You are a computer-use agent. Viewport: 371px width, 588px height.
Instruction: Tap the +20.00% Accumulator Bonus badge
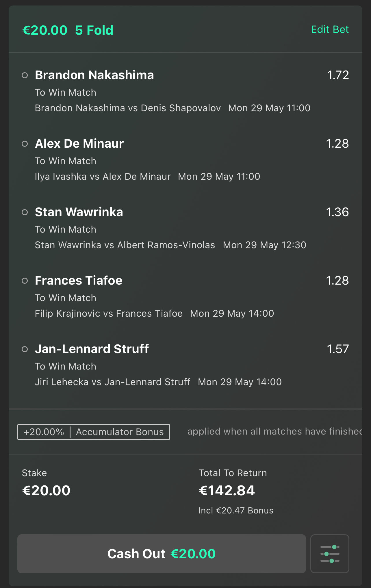94,432
